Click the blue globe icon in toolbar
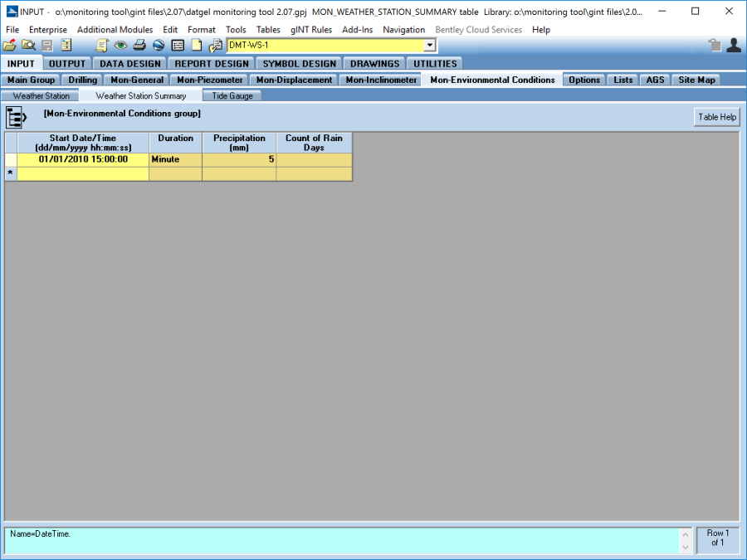 click(159, 46)
